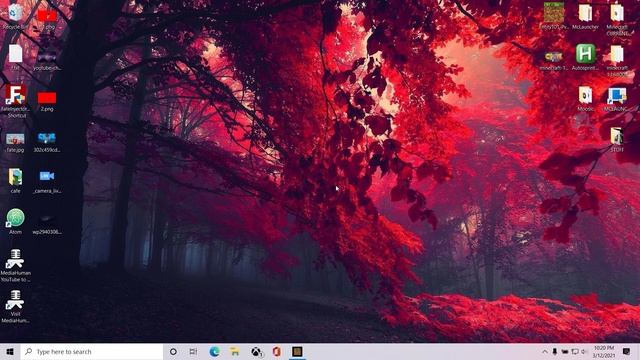Select the jpg image file next to 302c459cd
Screen dimensions: 640x360
[x=16, y=142]
